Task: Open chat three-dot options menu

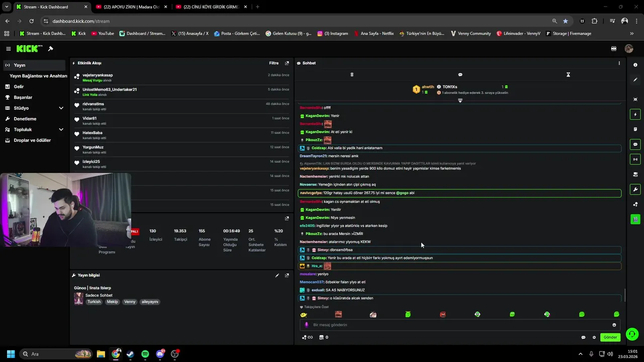Action: (x=619, y=63)
